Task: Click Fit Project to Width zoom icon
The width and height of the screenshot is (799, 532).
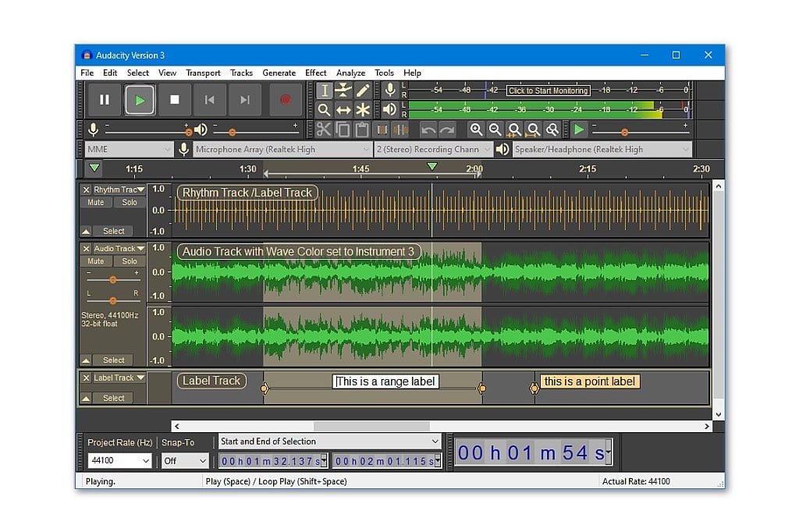Action: [533, 129]
